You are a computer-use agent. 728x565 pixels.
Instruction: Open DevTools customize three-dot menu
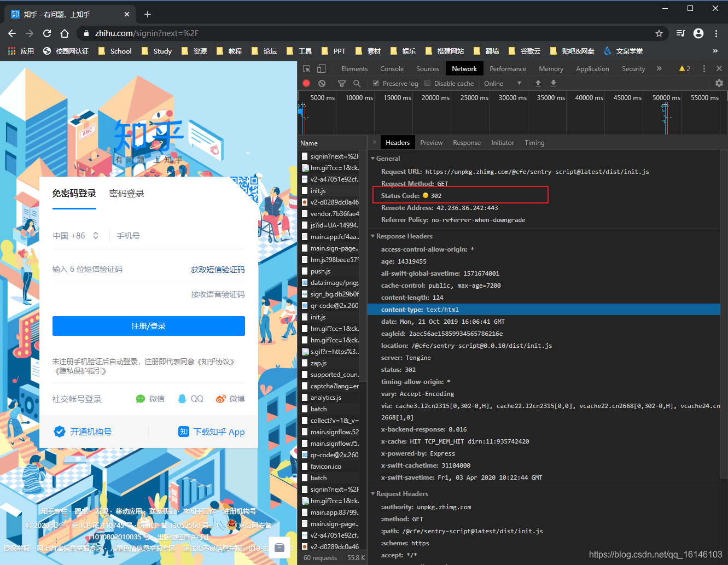(x=704, y=68)
